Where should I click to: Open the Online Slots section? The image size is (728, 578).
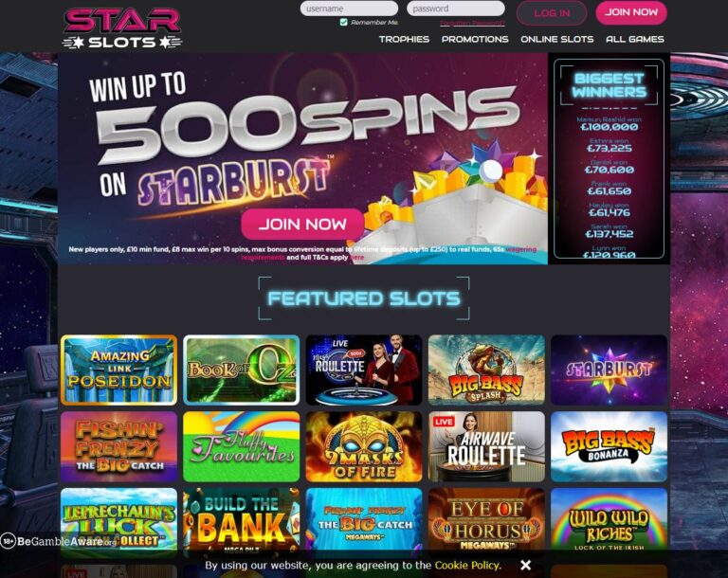tap(556, 39)
